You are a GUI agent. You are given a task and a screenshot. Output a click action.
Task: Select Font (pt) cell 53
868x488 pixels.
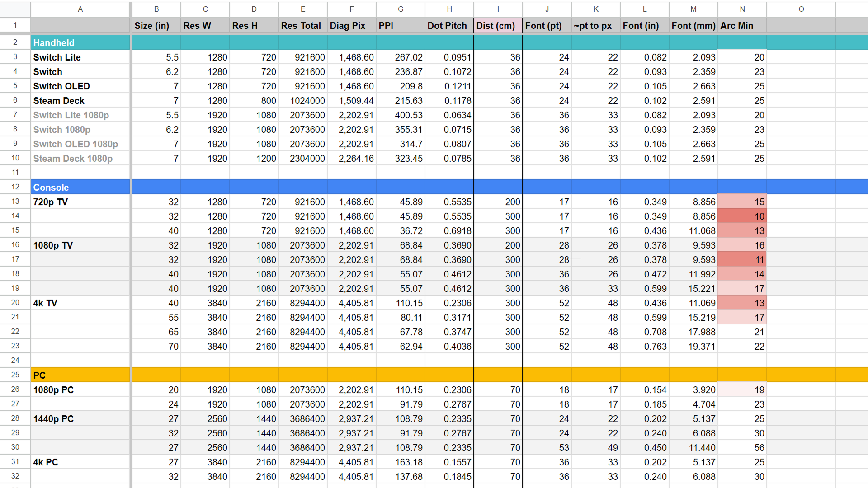coord(547,447)
